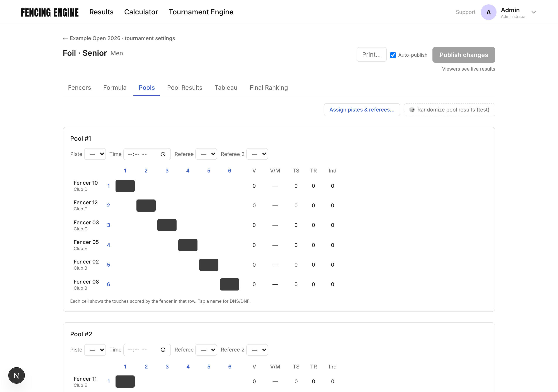Click Assign pistes & referees button
The width and height of the screenshot is (558, 392).
(362, 110)
